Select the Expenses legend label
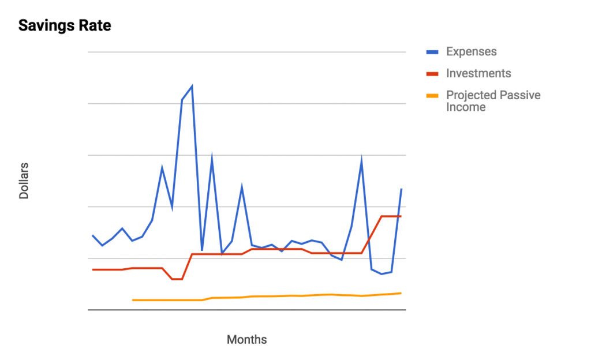591x364 pixels. tap(471, 51)
